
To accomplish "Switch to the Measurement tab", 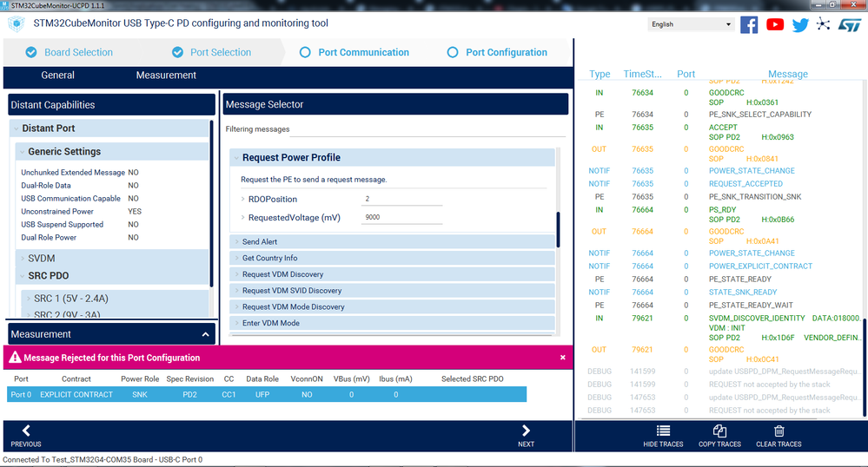I will point(166,76).
